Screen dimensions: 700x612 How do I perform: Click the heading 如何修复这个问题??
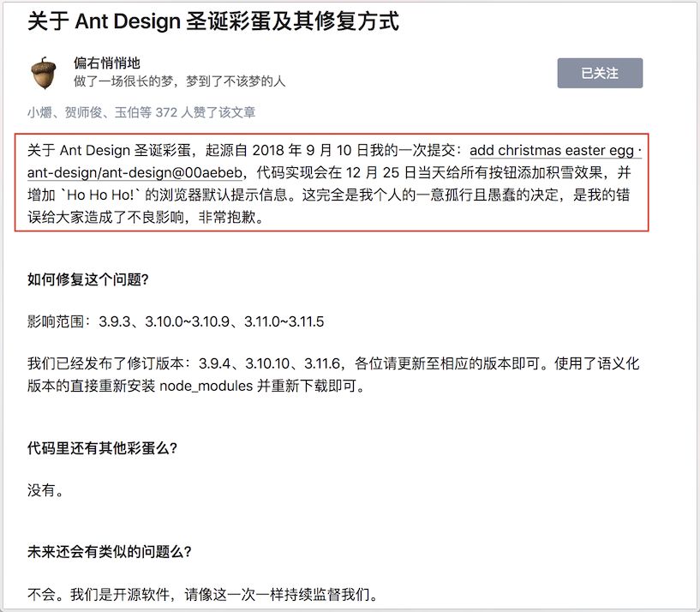point(88,279)
